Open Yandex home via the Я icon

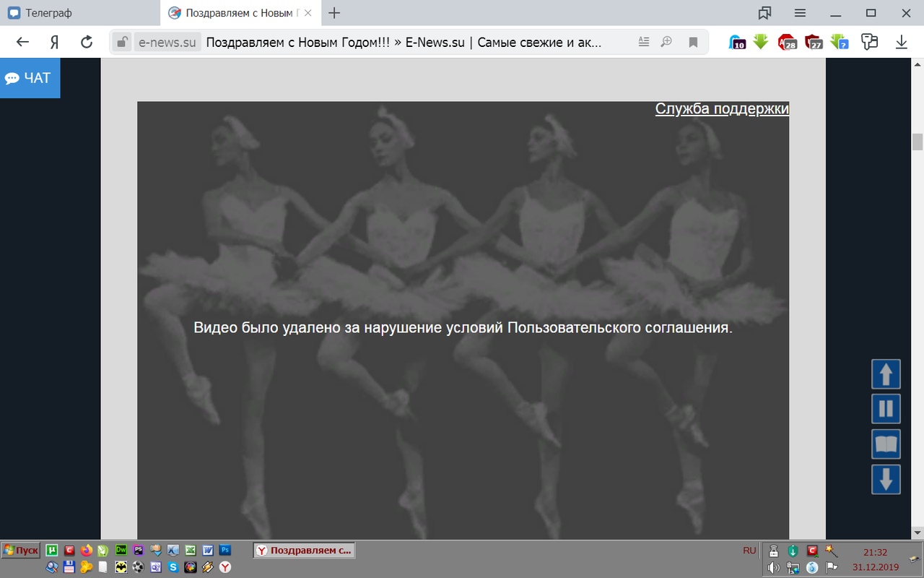click(x=54, y=42)
